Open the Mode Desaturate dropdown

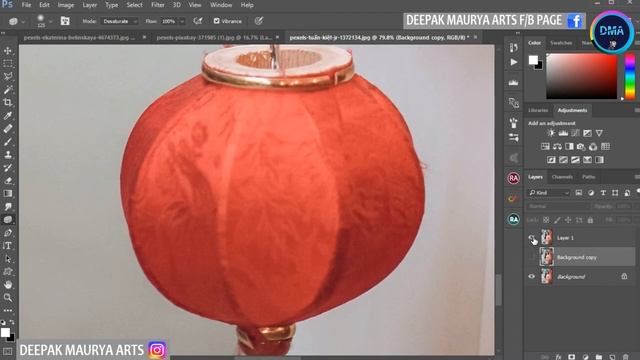point(120,21)
